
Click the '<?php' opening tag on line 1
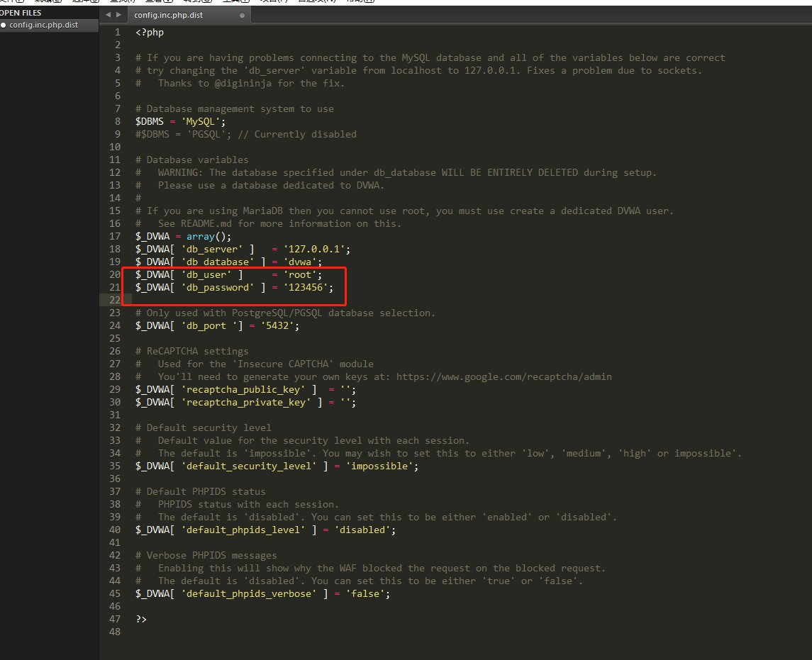150,32
